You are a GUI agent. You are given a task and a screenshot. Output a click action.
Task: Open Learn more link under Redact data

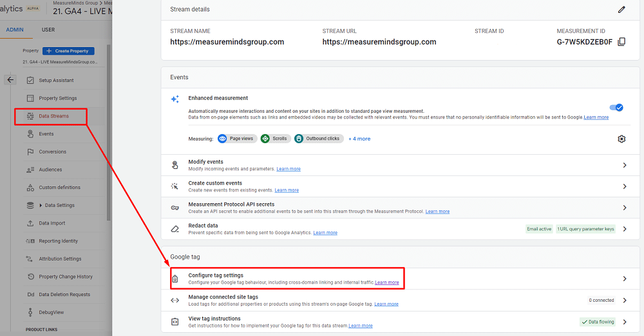pyautogui.click(x=325, y=233)
